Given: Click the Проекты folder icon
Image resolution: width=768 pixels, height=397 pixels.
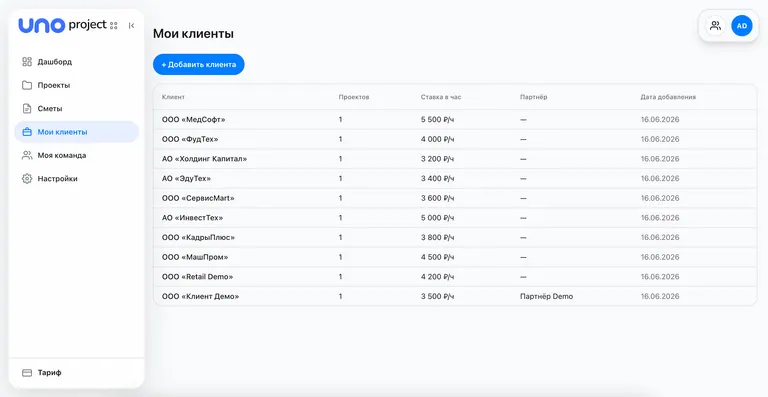Looking at the screenshot, I should pyautogui.click(x=27, y=85).
